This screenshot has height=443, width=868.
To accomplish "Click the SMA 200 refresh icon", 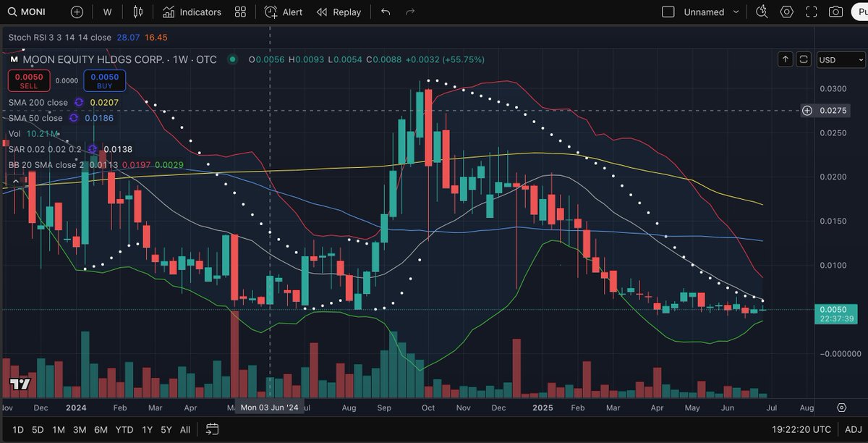I will 79,103.
